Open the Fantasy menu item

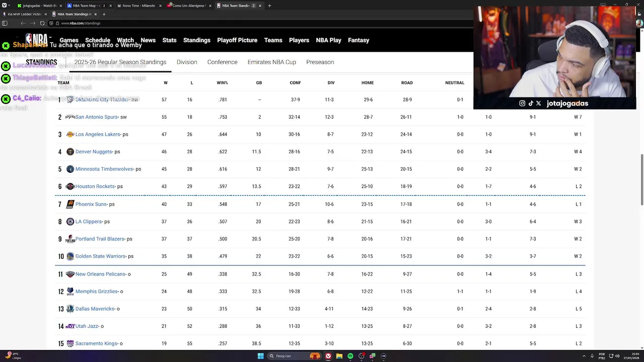click(x=359, y=40)
